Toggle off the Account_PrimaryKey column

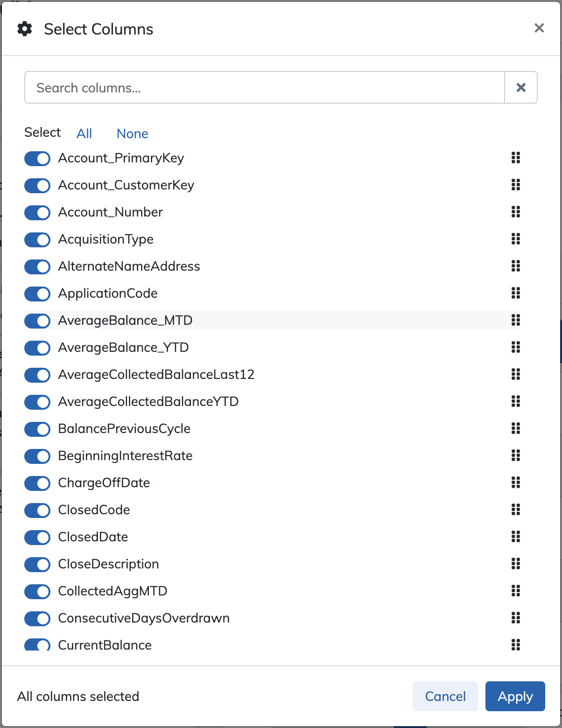[x=37, y=159]
